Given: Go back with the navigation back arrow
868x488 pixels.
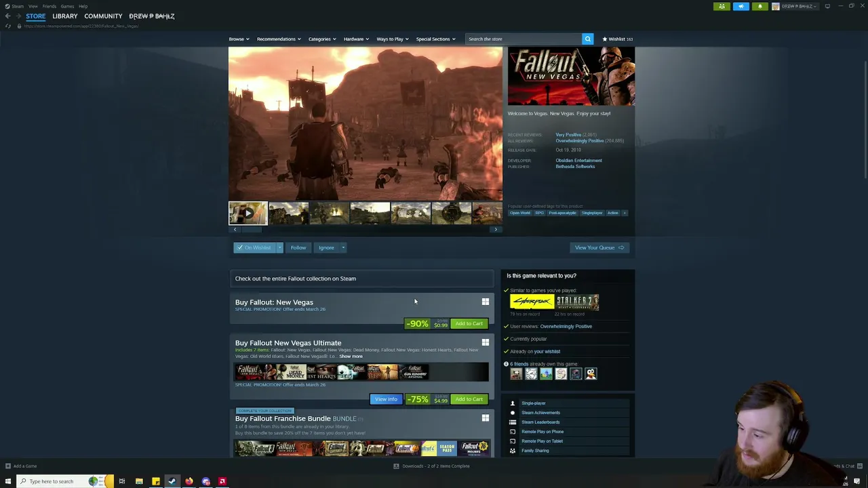Looking at the screenshot, I should pyautogui.click(x=7, y=16).
